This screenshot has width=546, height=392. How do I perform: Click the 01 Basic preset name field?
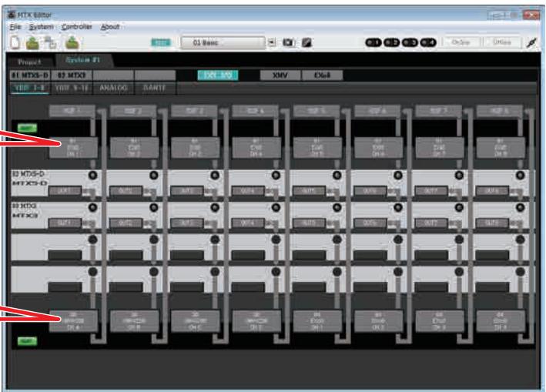(223, 42)
